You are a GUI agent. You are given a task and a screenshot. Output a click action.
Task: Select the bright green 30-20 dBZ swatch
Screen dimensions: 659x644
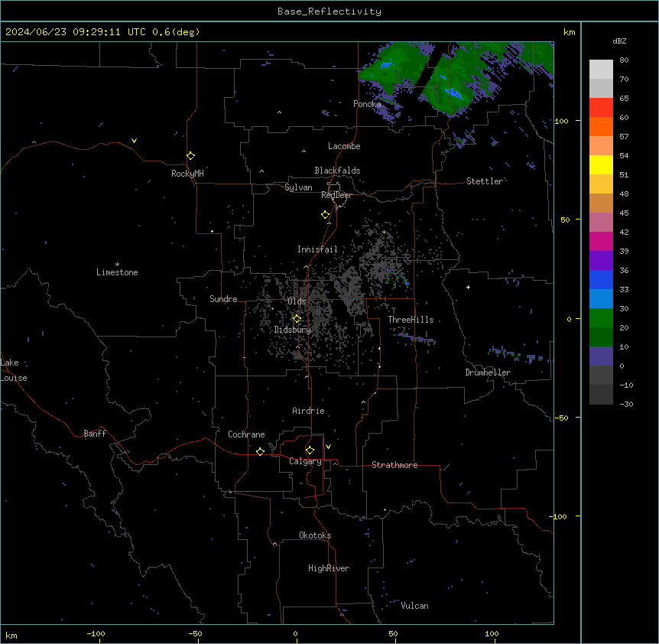tap(601, 318)
